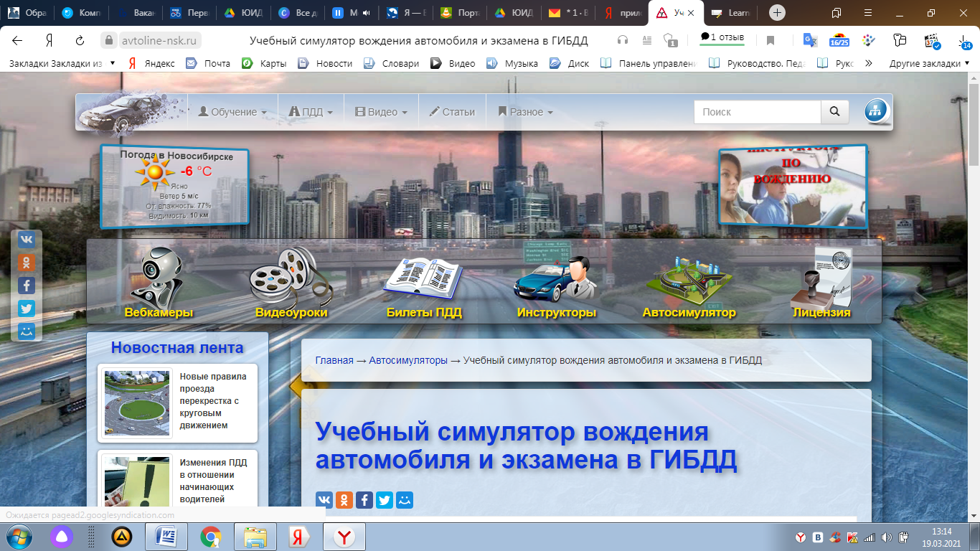
Task: Open the roundabout news thumbnail
Action: coord(137,402)
